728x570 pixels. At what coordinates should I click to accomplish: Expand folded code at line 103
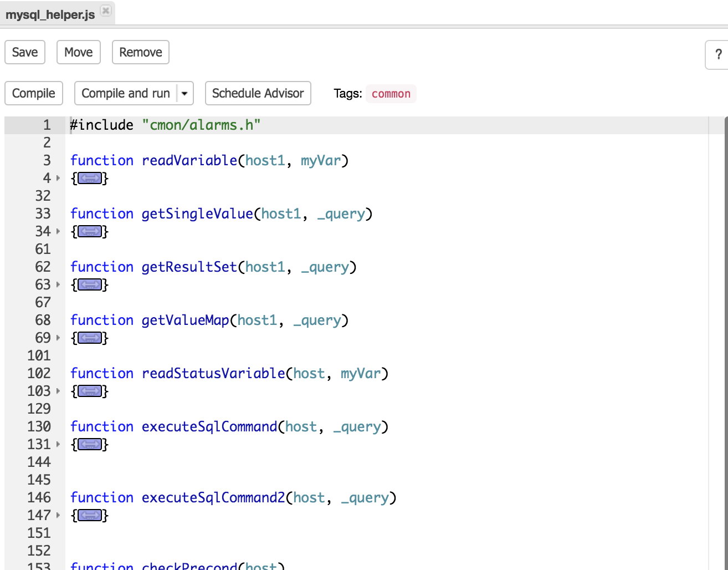click(58, 391)
